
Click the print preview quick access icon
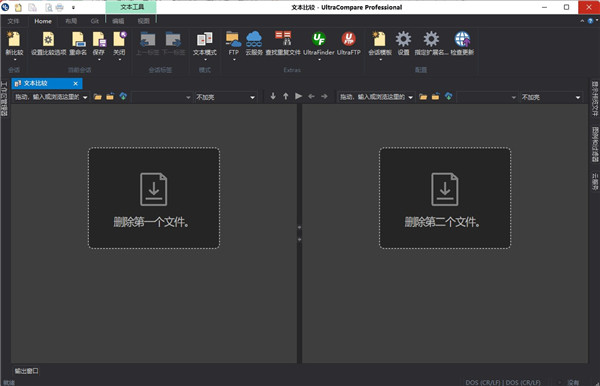[x=49, y=7]
